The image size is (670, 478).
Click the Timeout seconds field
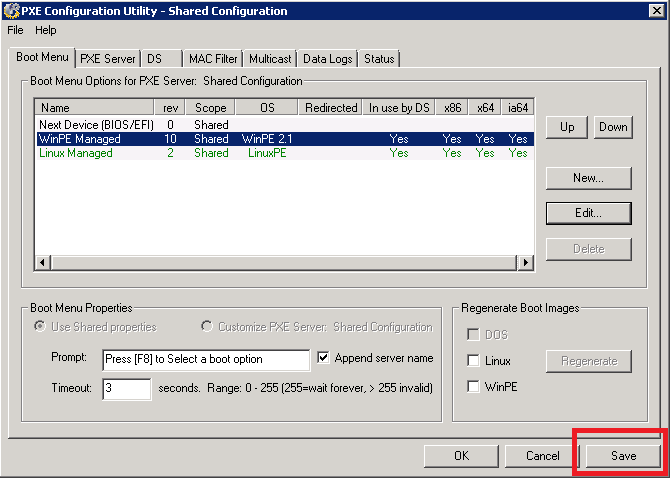point(126,388)
